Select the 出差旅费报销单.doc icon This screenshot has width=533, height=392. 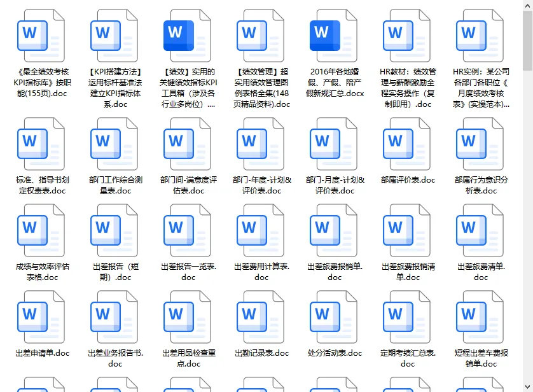click(333, 230)
